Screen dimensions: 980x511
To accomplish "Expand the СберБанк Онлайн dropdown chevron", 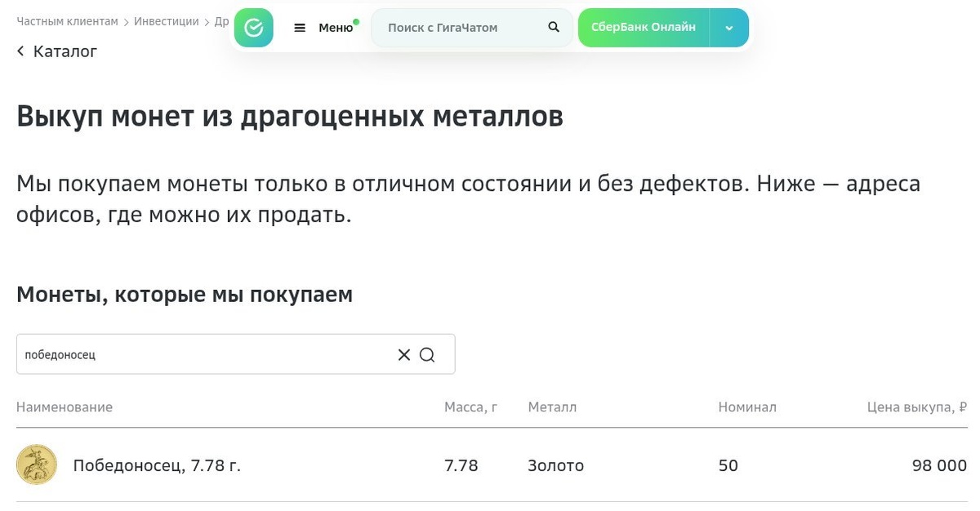I will pos(728,27).
